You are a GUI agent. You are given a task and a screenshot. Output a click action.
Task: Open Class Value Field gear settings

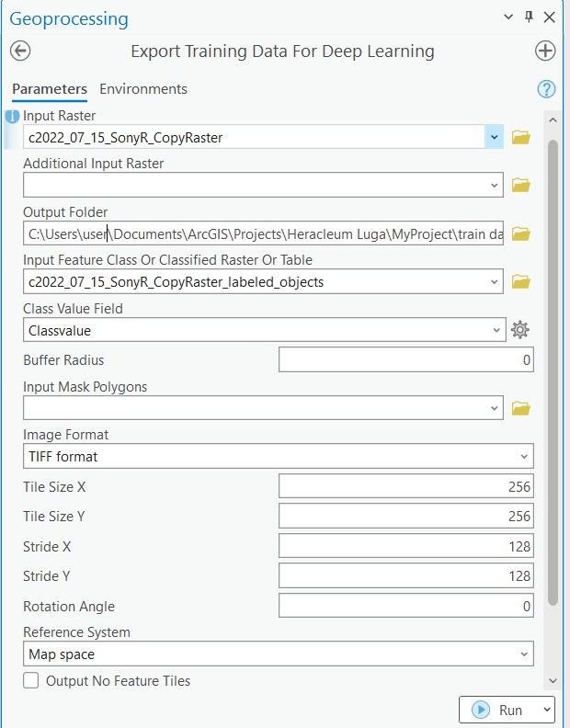[521, 330]
